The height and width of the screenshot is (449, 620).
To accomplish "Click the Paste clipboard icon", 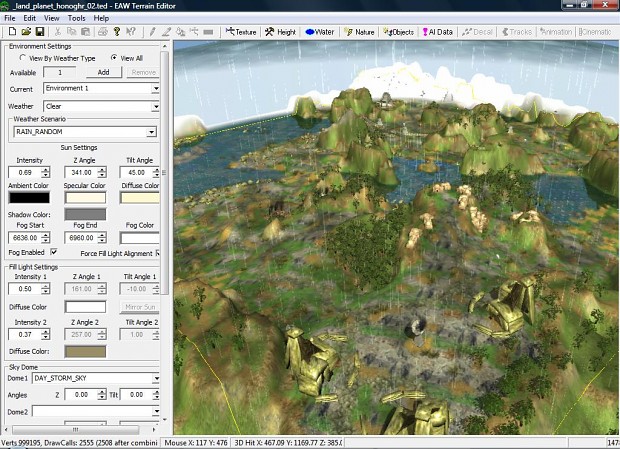I will 85,32.
